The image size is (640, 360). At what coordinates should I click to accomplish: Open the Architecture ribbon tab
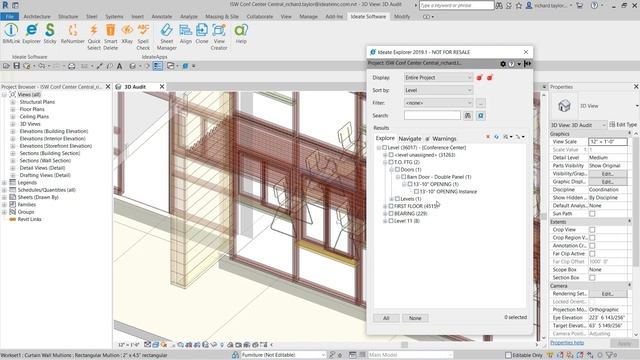point(37,16)
